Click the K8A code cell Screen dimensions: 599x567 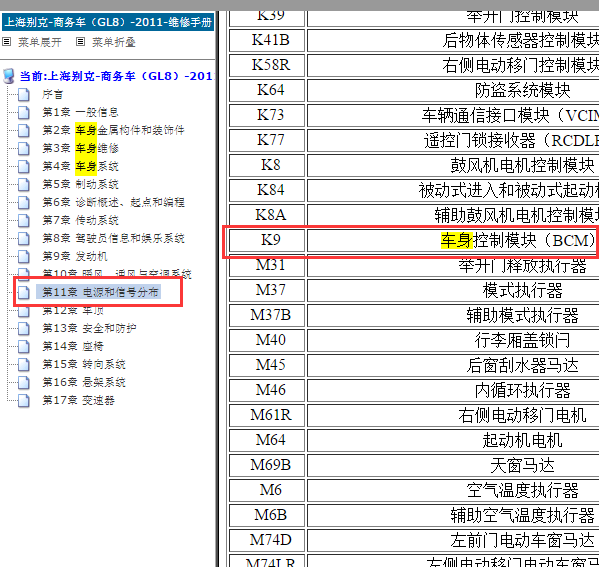[x=267, y=215]
